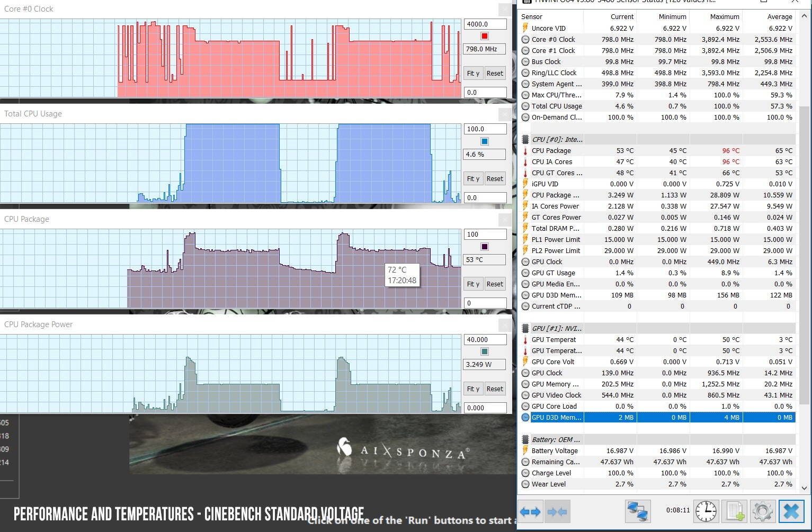
Task: Click the thermometer icon beside GPU Temperature
Action: coord(525,339)
